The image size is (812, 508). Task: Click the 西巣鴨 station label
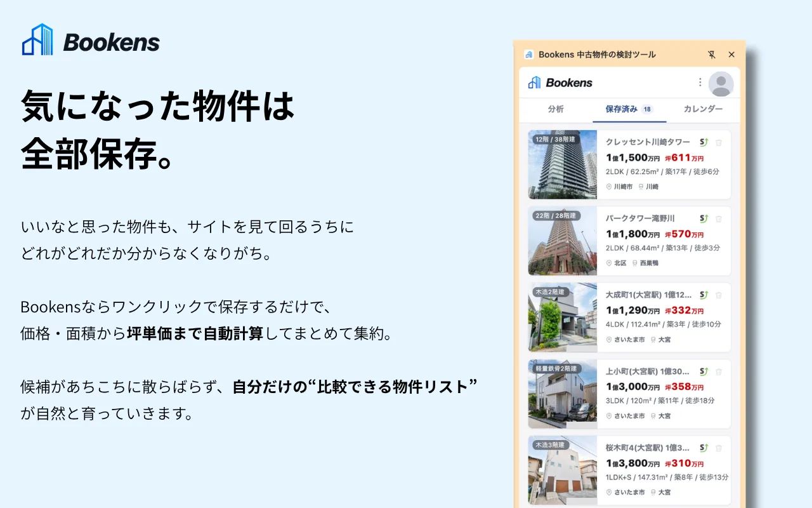pos(646,263)
